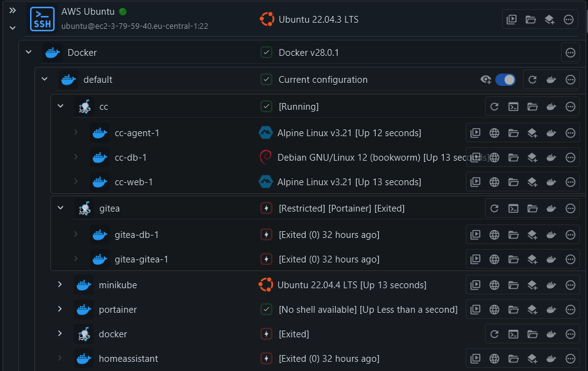Expand the portainer container
The height and width of the screenshot is (371, 588).
click(60, 309)
